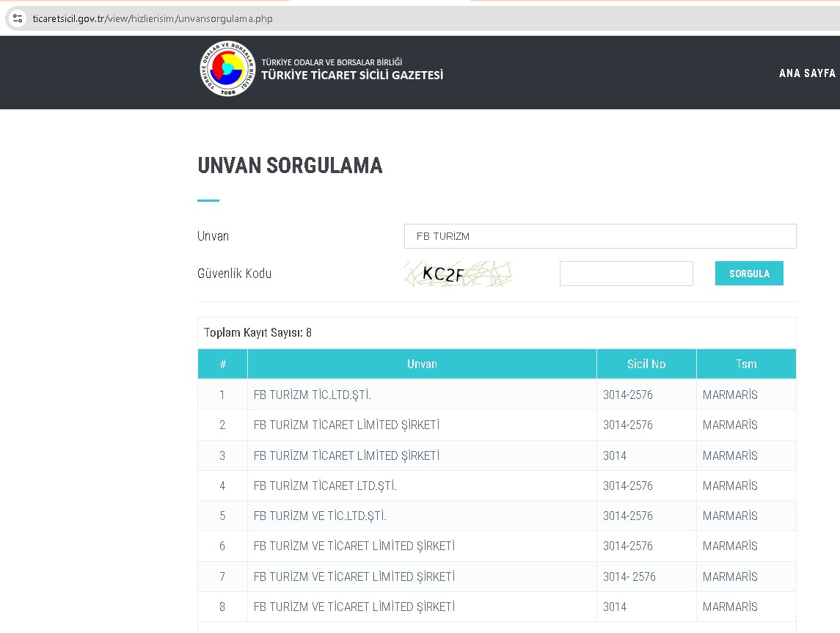The width and height of the screenshot is (840, 633).
Task: Focus the Unvan input containing FB TURİZM
Action: (x=600, y=236)
